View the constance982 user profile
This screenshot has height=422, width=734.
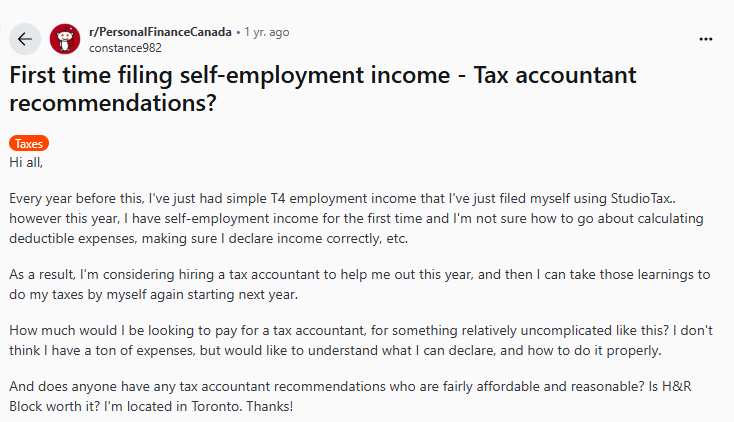(x=125, y=47)
